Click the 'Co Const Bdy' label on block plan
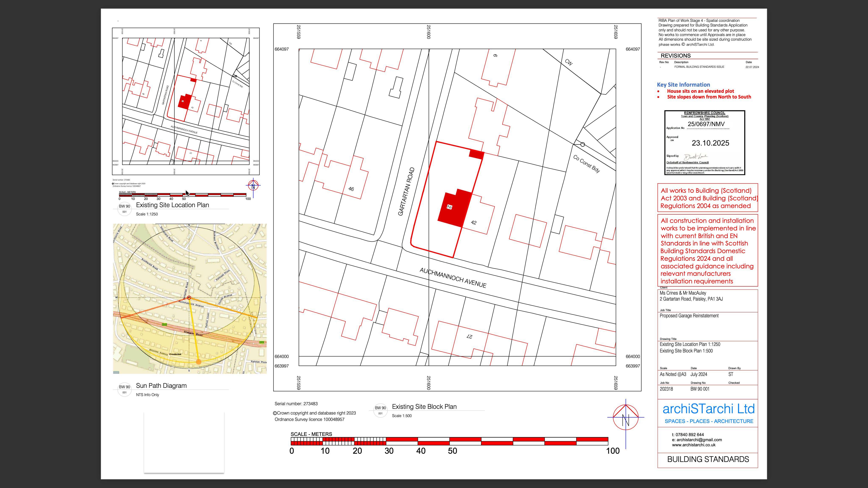This screenshot has height=488, width=868. (587, 164)
